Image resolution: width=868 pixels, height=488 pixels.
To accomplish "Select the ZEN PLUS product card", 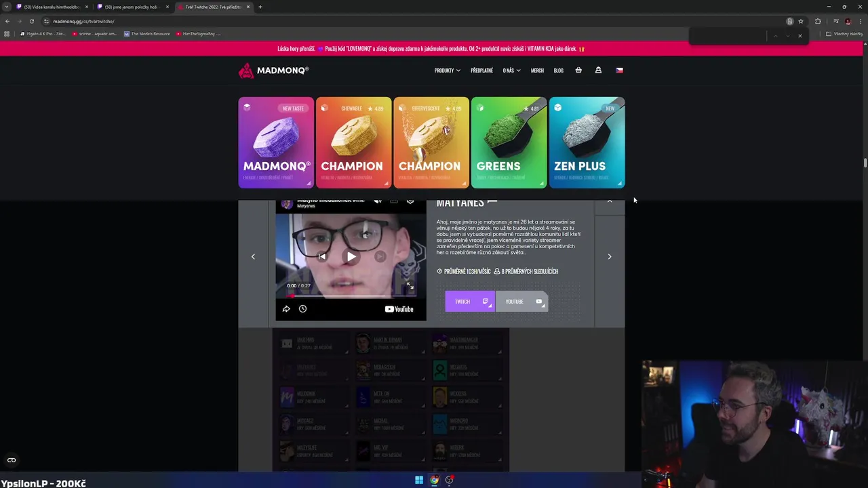I will [x=587, y=142].
